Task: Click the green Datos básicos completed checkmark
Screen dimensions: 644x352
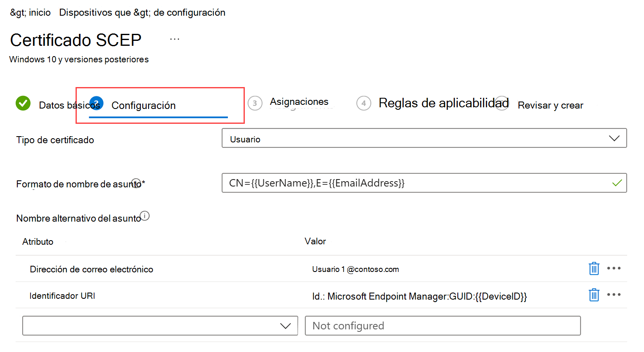Action: click(x=23, y=103)
